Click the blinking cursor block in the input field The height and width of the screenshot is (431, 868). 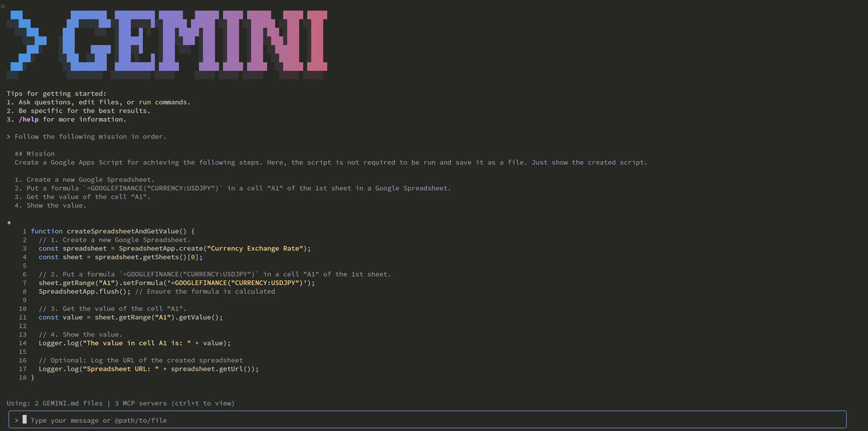click(24, 419)
